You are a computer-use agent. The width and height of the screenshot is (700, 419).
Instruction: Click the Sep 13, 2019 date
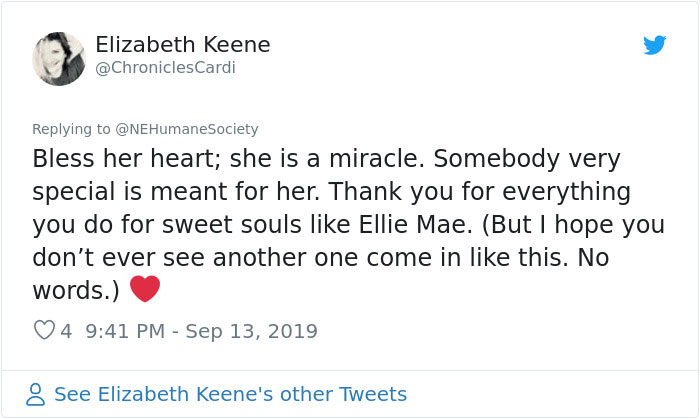[256, 331]
